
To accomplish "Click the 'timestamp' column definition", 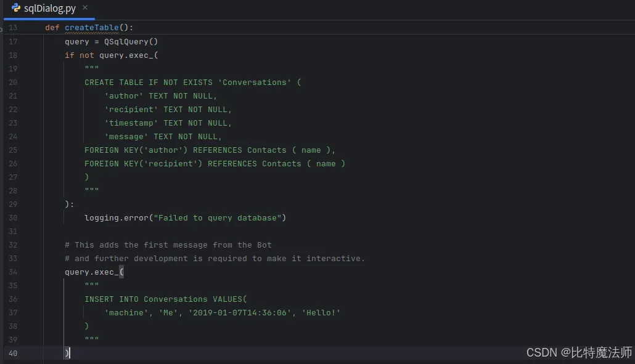I will 168,123.
